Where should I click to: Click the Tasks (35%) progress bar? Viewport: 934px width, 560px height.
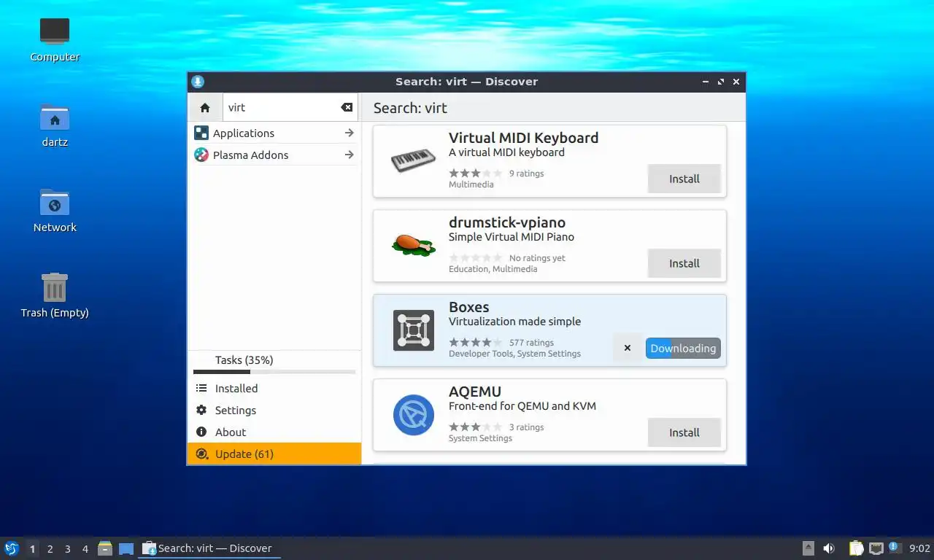tap(274, 372)
